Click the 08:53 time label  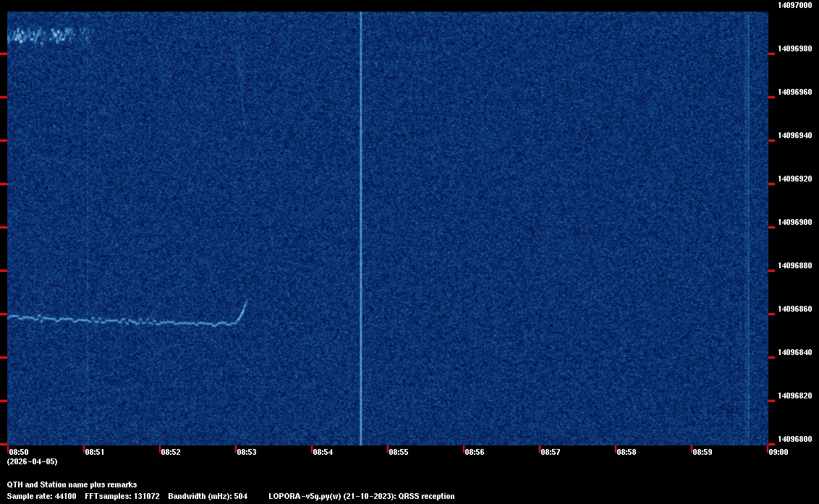tap(247, 452)
